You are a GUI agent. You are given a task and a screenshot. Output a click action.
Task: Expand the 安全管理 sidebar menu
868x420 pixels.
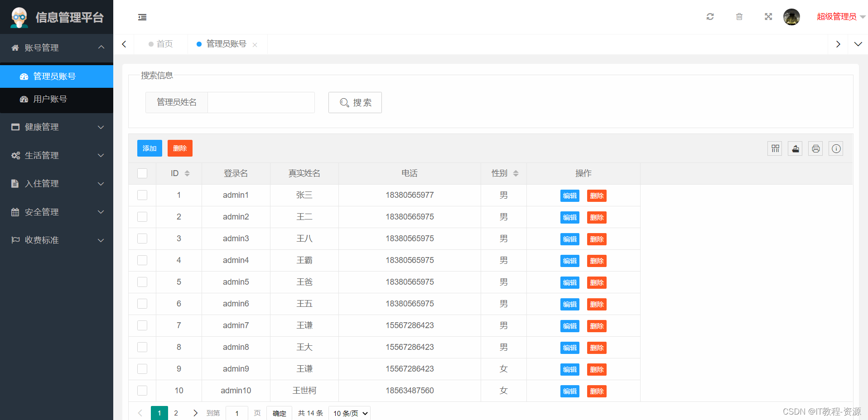[57, 212]
